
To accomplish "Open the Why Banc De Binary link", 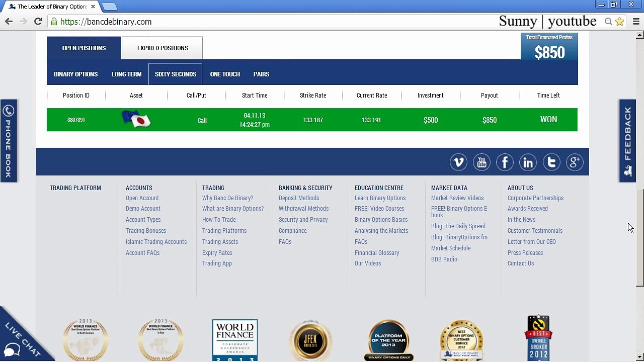I will point(227,198).
